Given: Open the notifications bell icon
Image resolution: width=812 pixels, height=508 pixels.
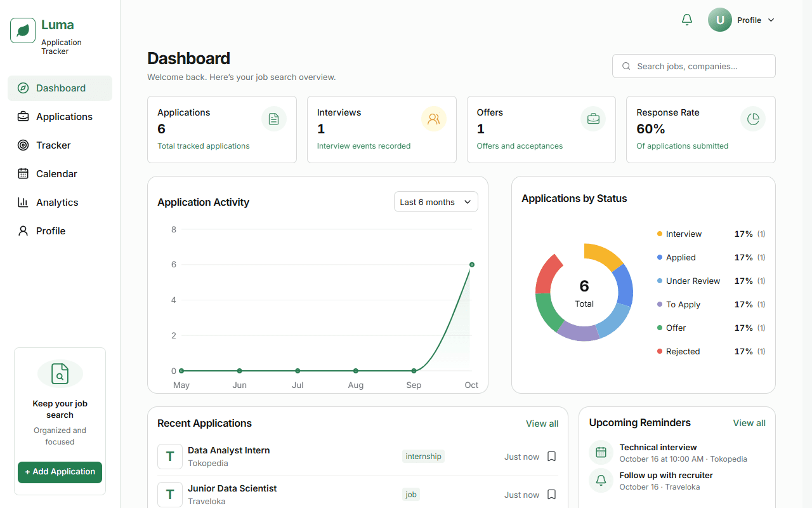Looking at the screenshot, I should pos(687,20).
